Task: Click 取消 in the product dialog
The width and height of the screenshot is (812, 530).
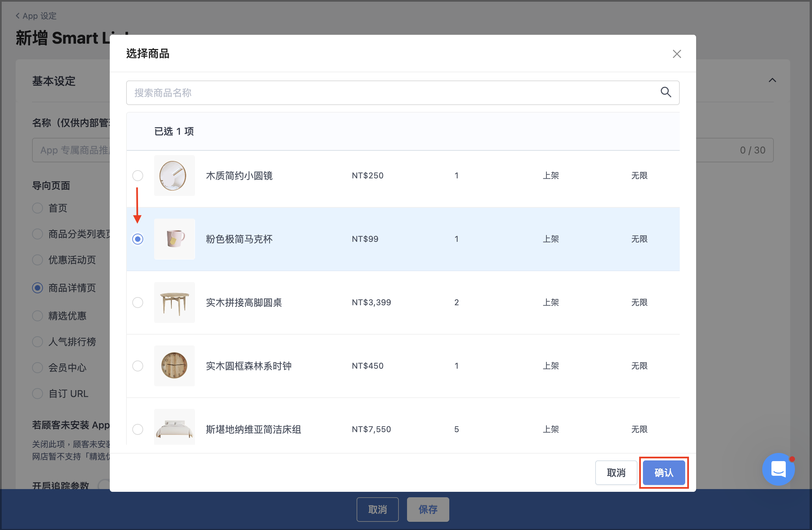Action: [616, 472]
